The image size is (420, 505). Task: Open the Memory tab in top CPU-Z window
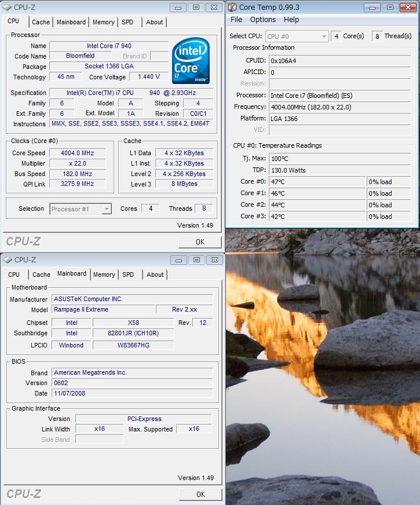[x=103, y=22]
